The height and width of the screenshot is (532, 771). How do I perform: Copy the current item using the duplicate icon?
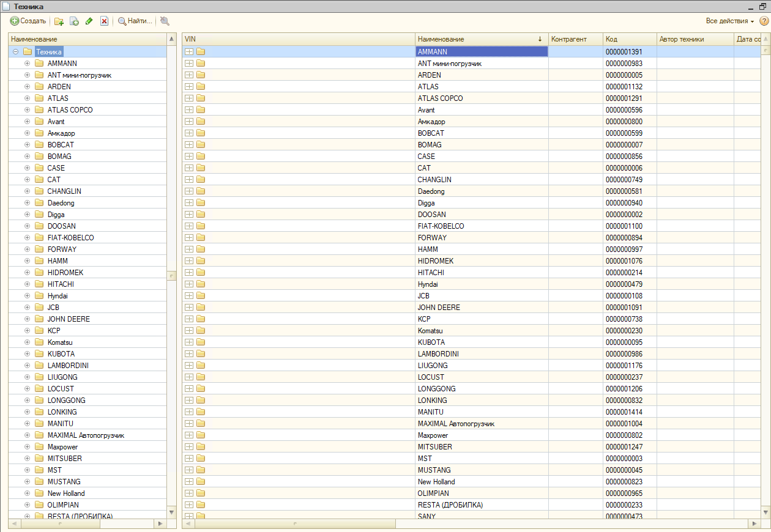(74, 21)
